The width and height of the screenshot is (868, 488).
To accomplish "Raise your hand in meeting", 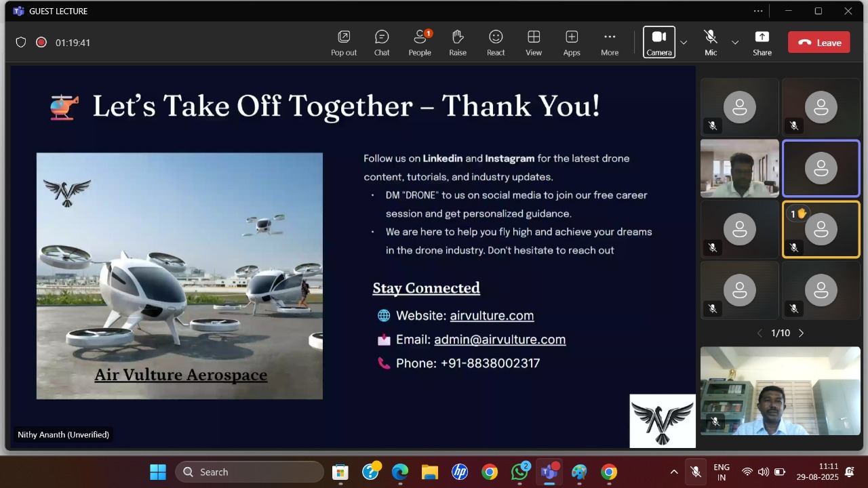I will (458, 43).
